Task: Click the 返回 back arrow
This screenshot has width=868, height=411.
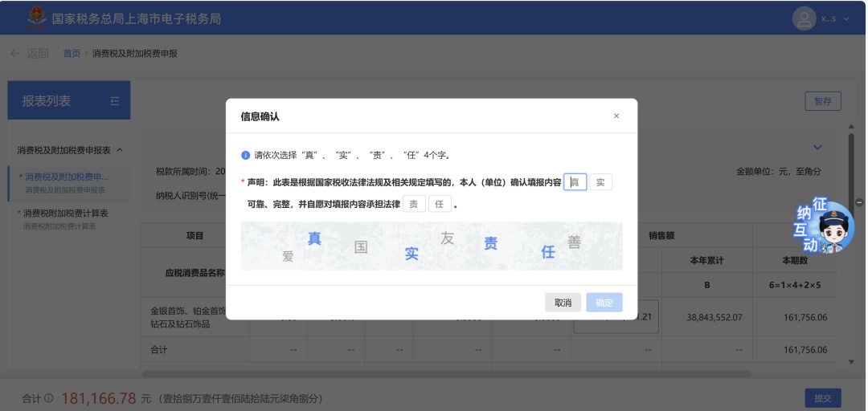Action: click(14, 54)
